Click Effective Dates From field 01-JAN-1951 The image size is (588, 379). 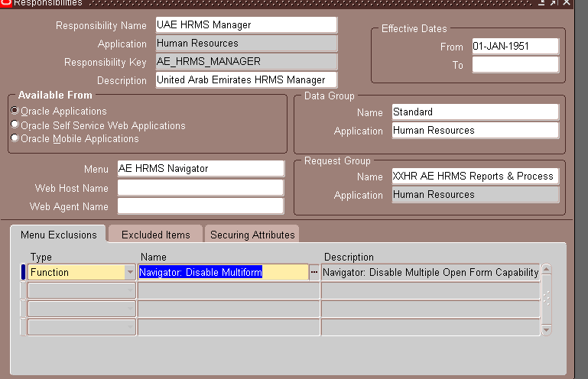click(515, 46)
